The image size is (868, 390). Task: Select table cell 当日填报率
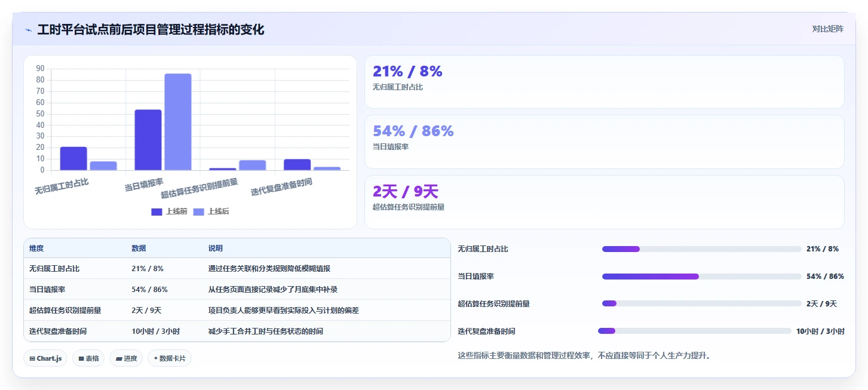click(x=47, y=290)
